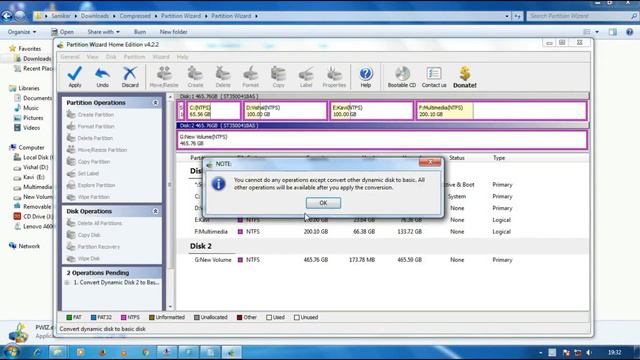
Task: Select Copy Partition in side panel
Action: tap(88, 162)
